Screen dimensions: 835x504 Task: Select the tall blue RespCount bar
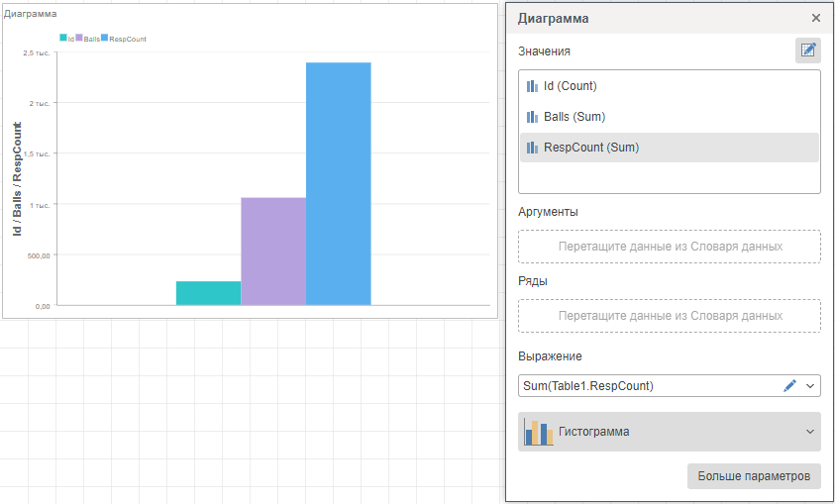[x=338, y=183]
